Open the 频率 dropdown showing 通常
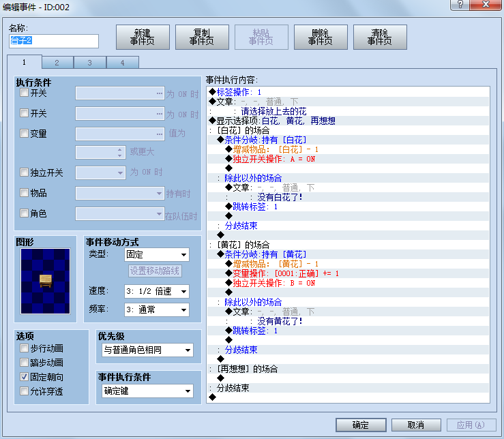 tap(157, 309)
